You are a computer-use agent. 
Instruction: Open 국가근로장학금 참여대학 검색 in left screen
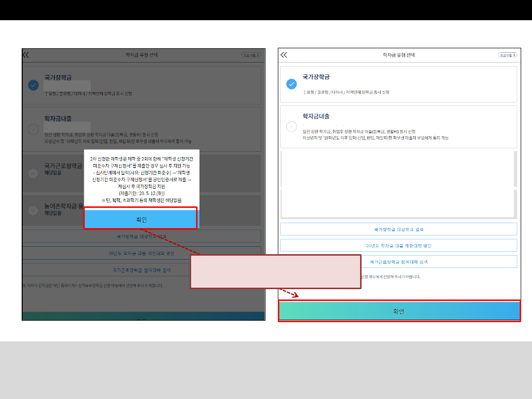click(141, 270)
